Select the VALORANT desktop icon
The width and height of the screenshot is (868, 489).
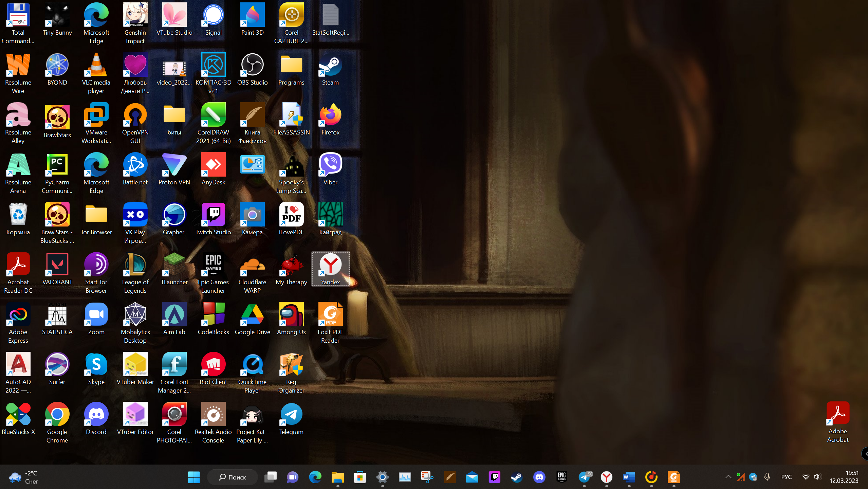pyautogui.click(x=57, y=269)
